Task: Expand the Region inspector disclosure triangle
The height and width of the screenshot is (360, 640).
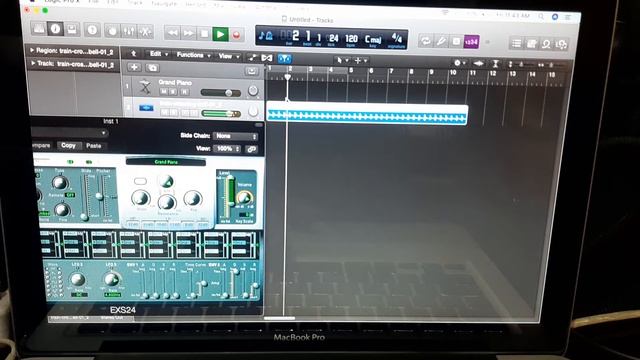Action: pyautogui.click(x=32, y=50)
